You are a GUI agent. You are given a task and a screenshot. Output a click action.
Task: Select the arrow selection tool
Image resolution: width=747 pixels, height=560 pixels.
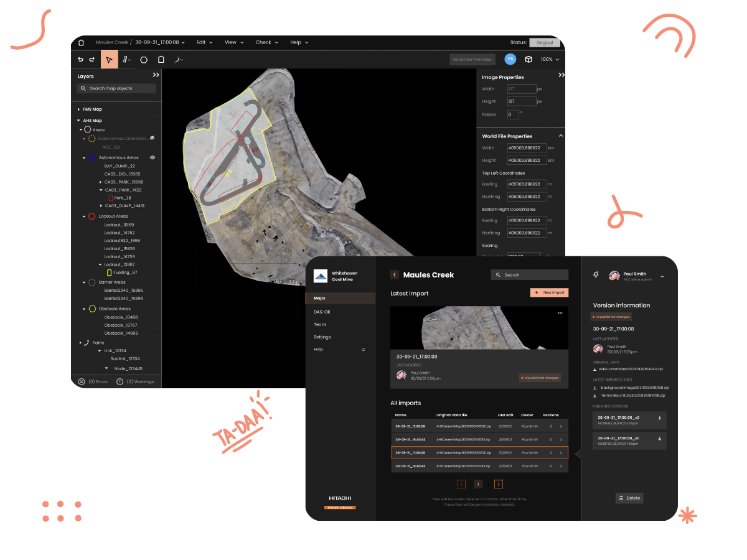click(109, 60)
